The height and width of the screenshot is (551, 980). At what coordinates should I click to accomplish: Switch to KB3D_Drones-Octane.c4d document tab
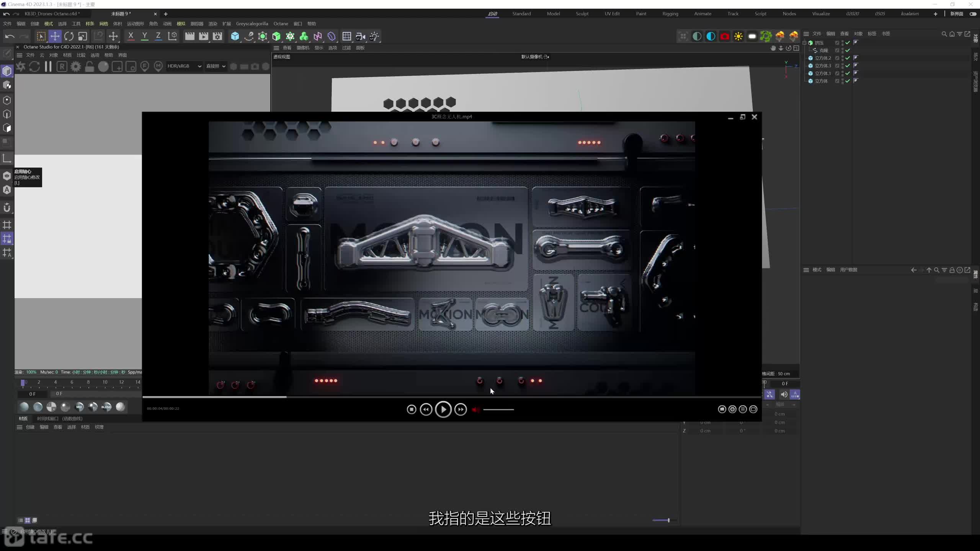[52, 14]
